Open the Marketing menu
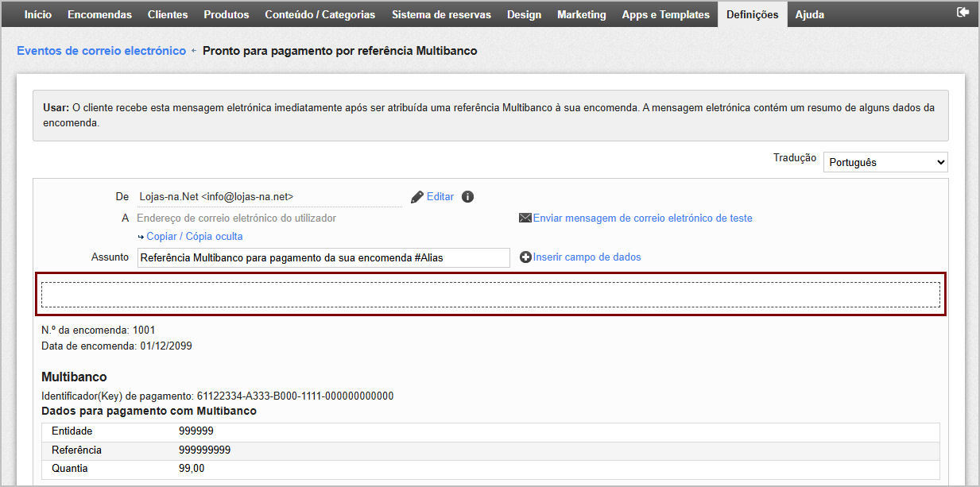The width and height of the screenshot is (980, 487). point(581,14)
